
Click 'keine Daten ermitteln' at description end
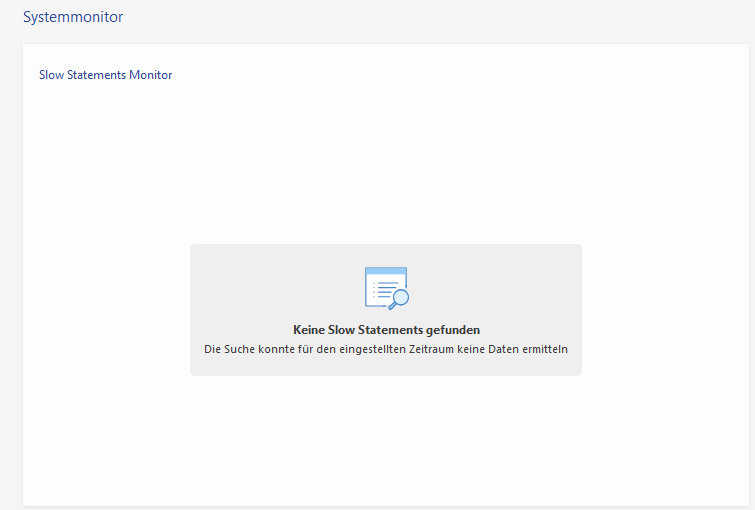[530, 349]
